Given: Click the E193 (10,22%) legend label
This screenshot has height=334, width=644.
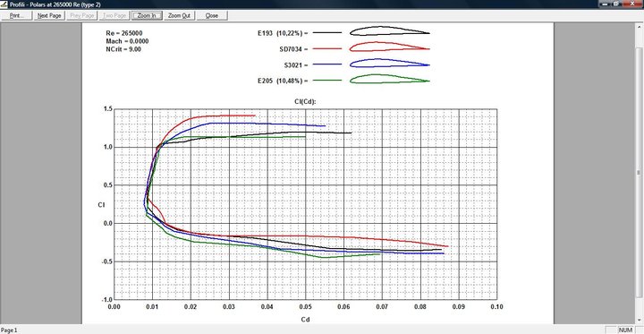Looking at the screenshot, I should coord(283,33).
